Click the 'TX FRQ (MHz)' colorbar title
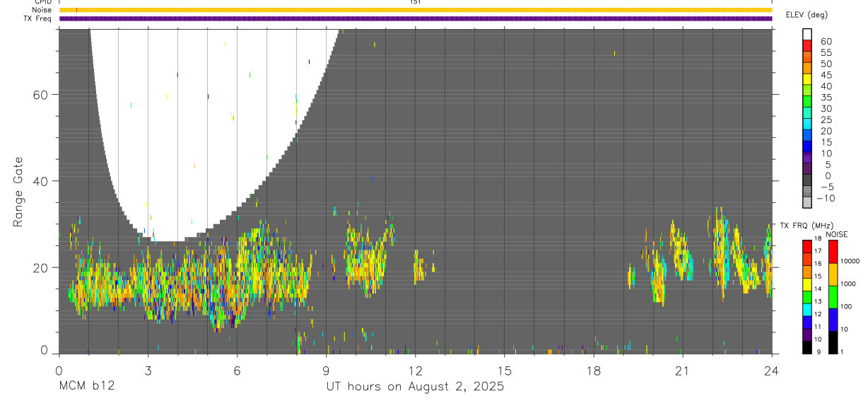 coord(806,226)
